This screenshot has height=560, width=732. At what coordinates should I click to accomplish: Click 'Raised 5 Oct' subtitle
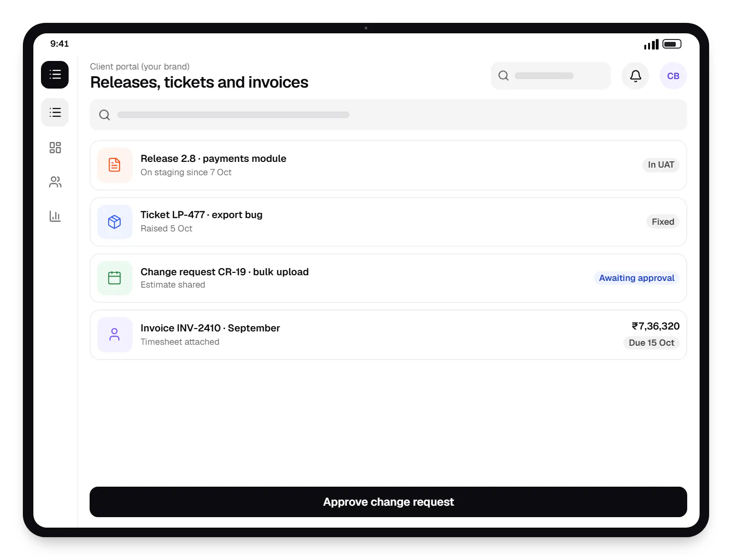(166, 229)
